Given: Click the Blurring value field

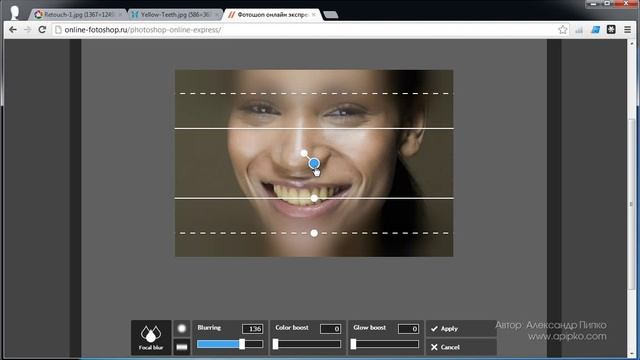Looking at the screenshot, I should 252,329.
